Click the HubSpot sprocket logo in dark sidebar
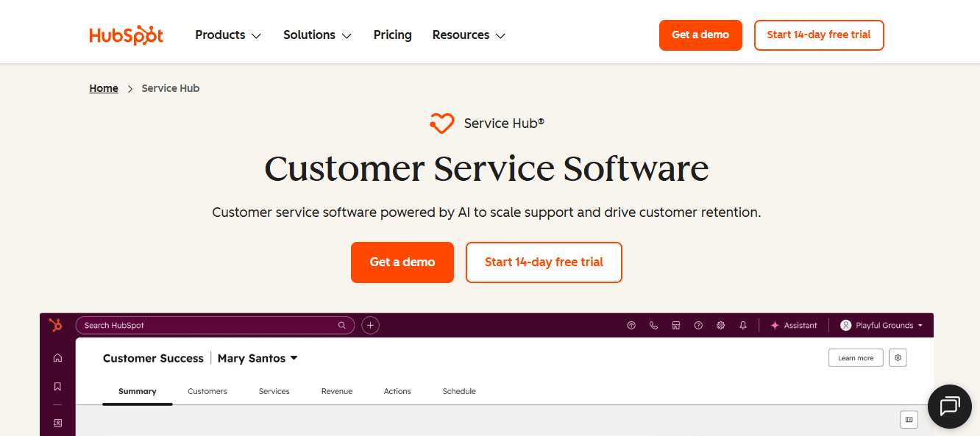This screenshot has height=436, width=980. (56, 325)
